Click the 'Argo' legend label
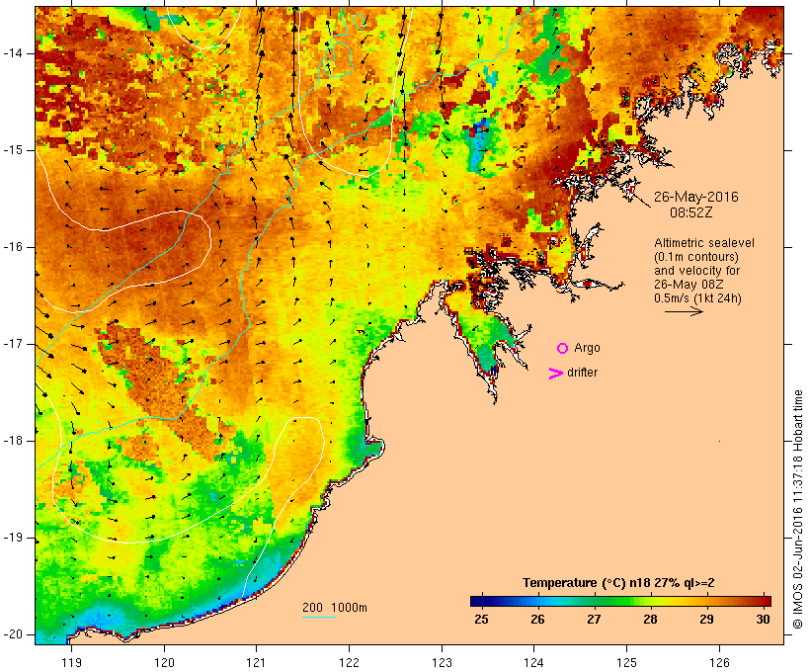The height and width of the screenshot is (672, 810). tap(588, 349)
